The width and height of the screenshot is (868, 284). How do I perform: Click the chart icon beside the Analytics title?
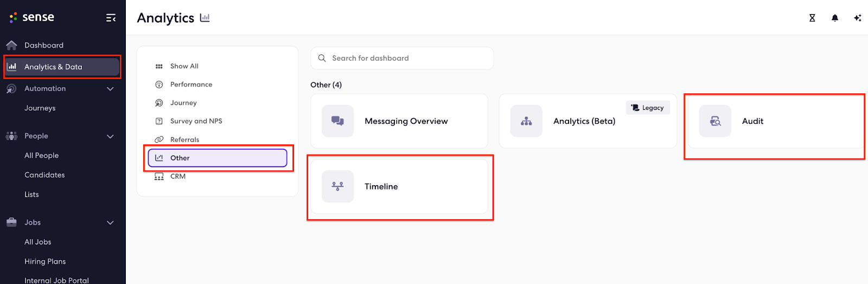pyautogui.click(x=205, y=18)
